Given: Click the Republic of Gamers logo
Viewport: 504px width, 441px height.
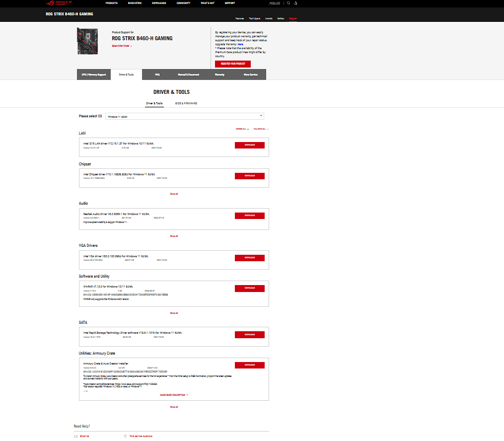Looking at the screenshot, I should [x=59, y=3].
